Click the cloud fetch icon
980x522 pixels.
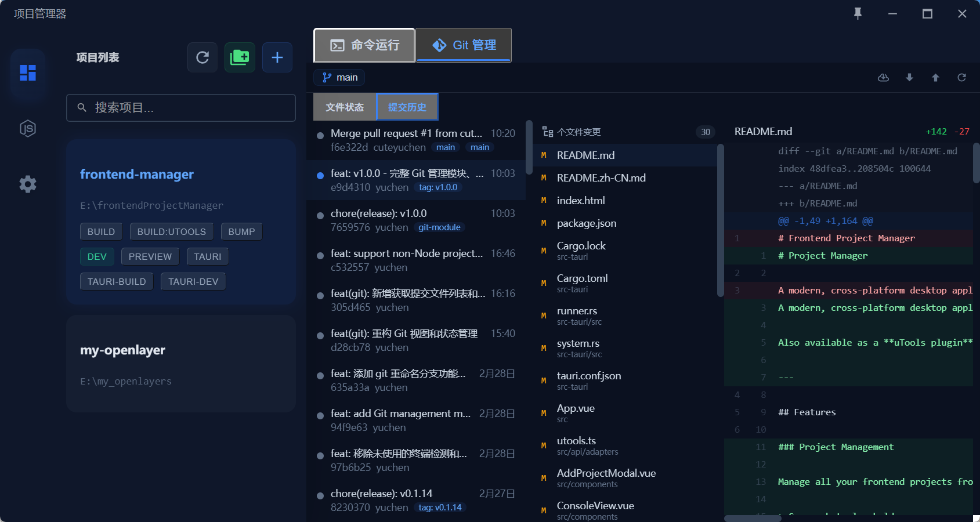click(x=883, y=78)
